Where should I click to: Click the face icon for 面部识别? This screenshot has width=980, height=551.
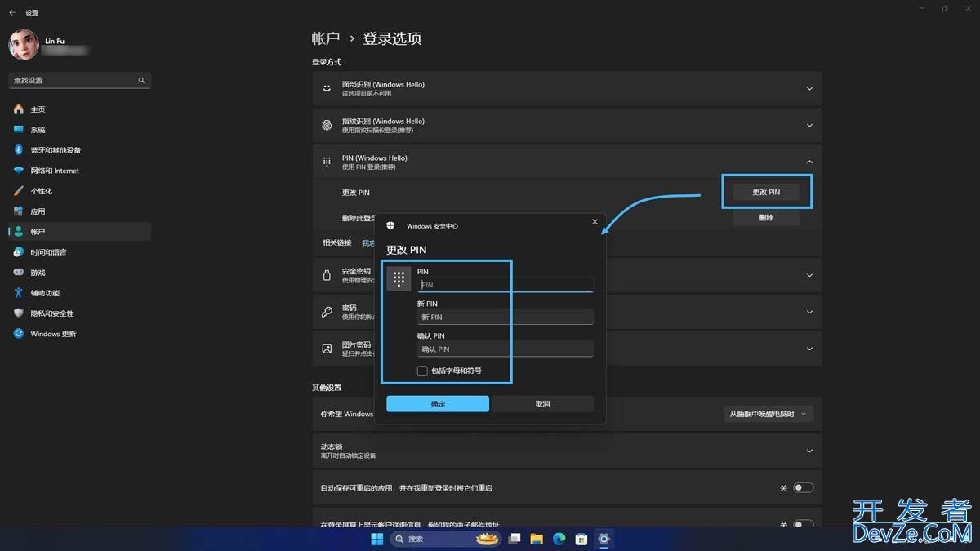point(327,88)
